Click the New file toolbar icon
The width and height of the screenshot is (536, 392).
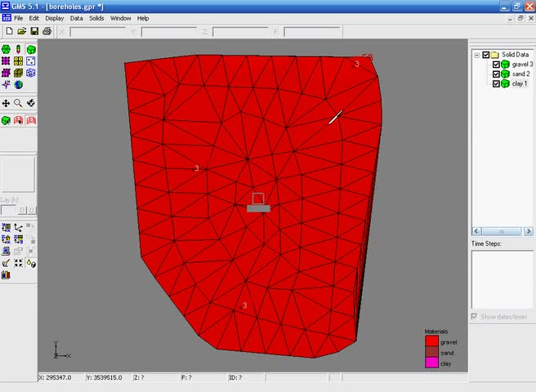[10, 32]
